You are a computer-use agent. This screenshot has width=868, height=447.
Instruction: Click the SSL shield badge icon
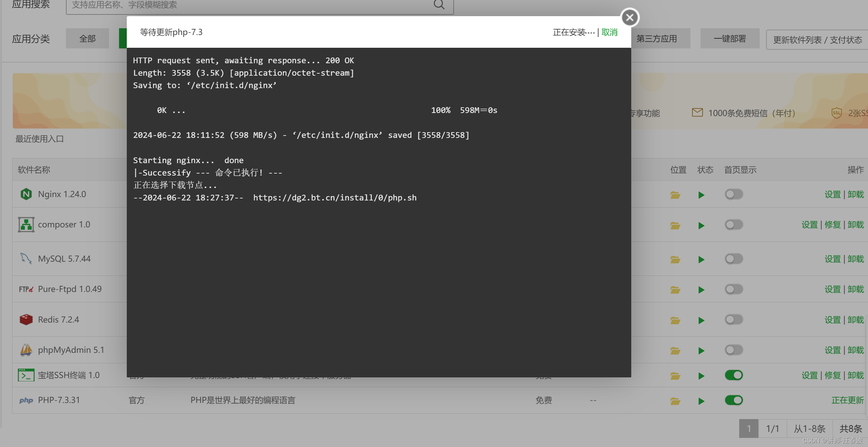(x=837, y=113)
